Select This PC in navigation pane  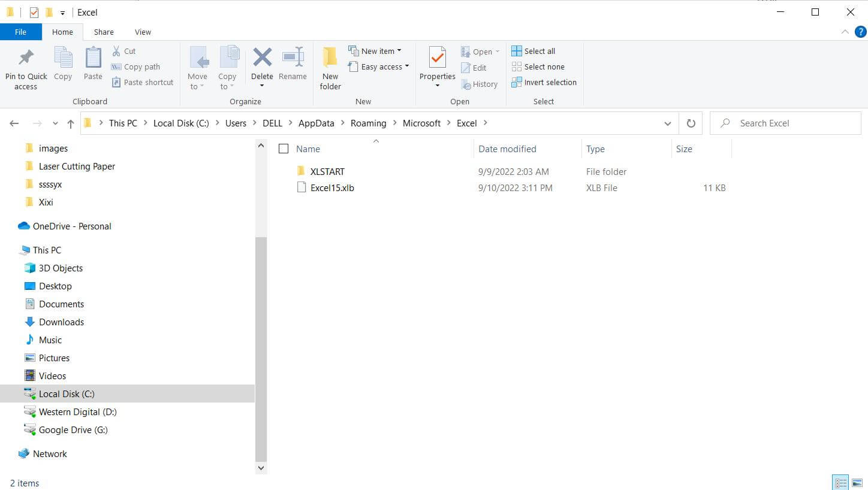pos(47,250)
